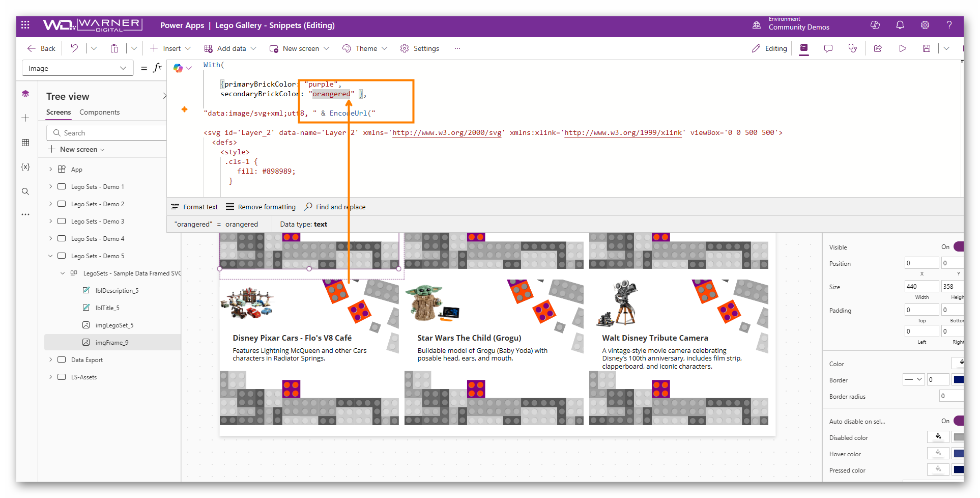Open the app launcher waffle menu
This screenshot has height=498, width=980.
(x=25, y=25)
